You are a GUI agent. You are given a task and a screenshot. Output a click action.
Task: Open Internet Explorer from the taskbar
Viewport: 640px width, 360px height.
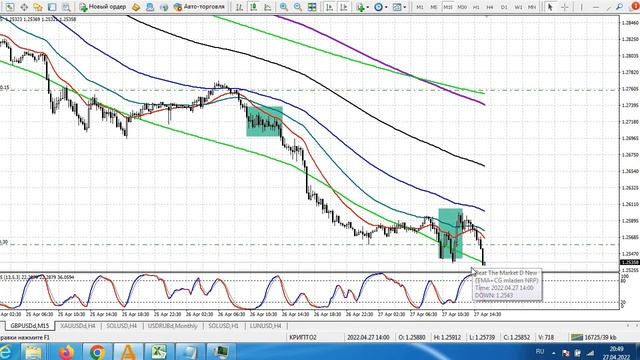coord(6,351)
